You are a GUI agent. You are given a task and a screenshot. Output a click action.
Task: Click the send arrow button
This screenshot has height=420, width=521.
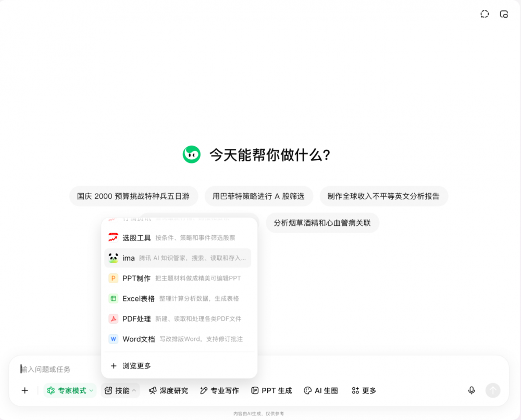click(x=493, y=390)
